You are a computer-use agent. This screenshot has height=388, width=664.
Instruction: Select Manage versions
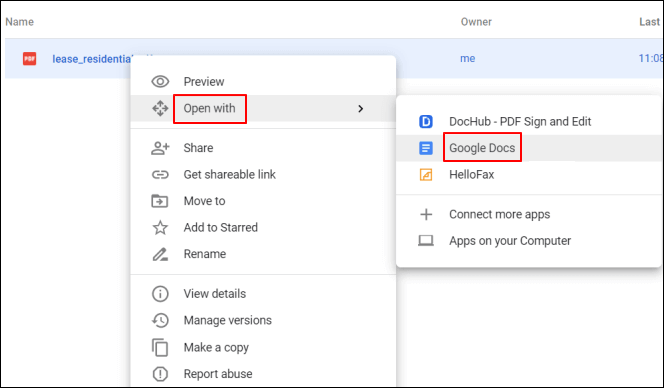(263, 320)
